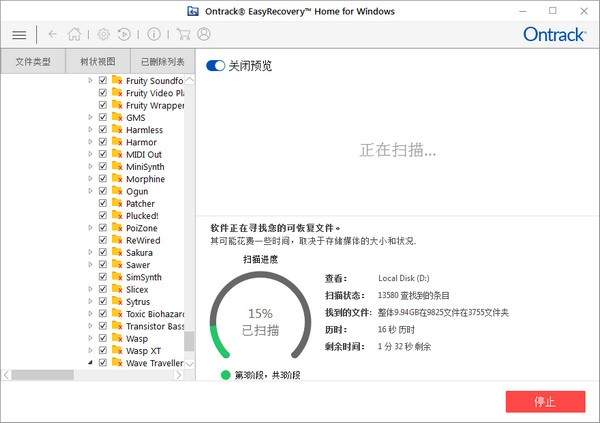
Task: Click the back arrow icon
Action: pyautogui.click(x=52, y=34)
